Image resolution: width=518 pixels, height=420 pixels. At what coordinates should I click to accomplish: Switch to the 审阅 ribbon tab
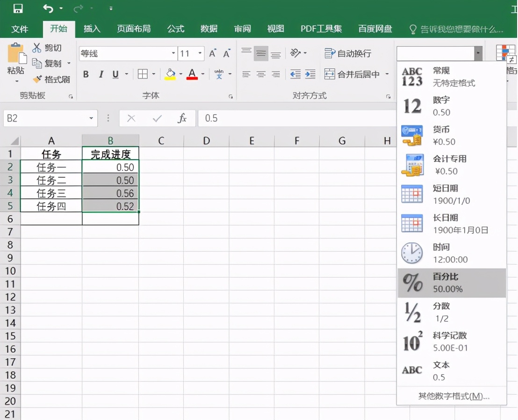(x=242, y=29)
